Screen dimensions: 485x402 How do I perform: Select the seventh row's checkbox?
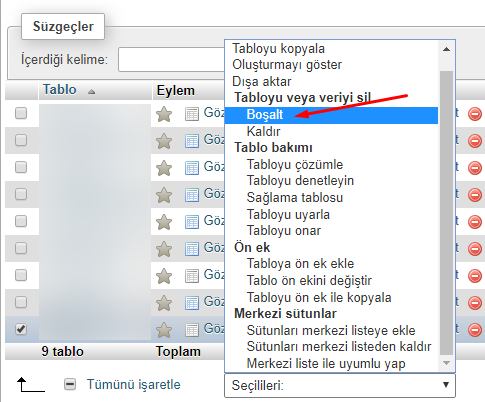coord(21,275)
